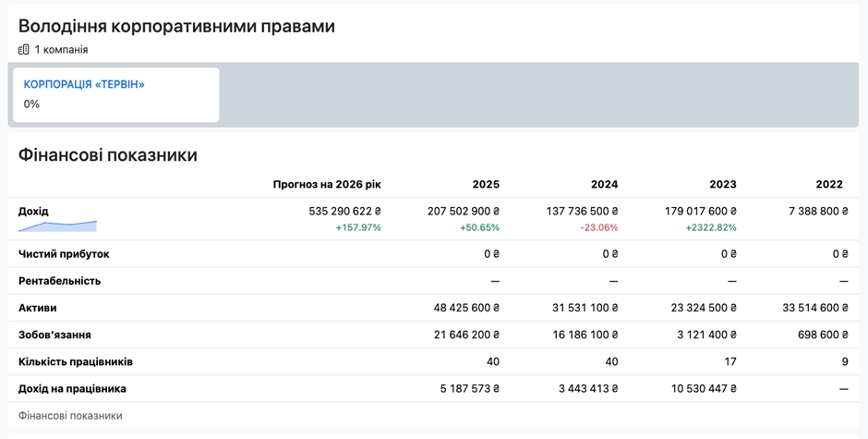Click the 'Дохід' row label
Screen dimensions: 868x439
pos(33,211)
